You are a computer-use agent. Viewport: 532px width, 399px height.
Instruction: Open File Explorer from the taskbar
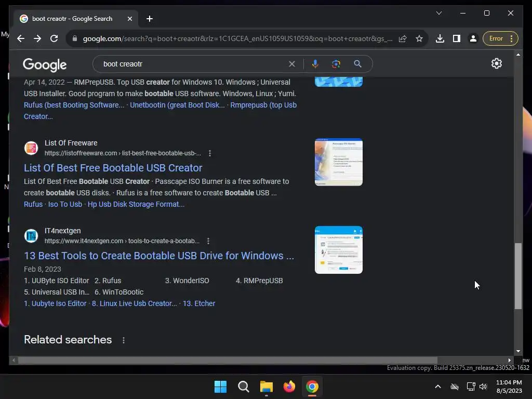[x=267, y=387]
